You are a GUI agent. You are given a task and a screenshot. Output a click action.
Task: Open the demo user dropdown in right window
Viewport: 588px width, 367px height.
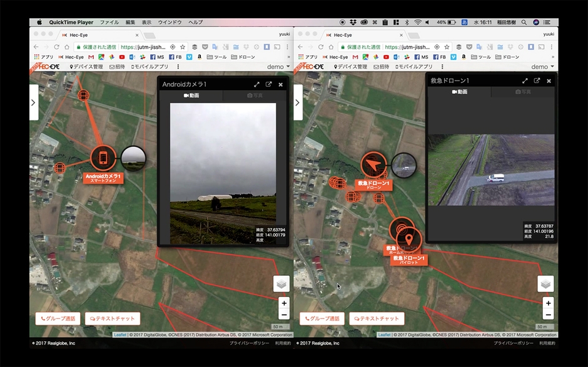click(542, 67)
